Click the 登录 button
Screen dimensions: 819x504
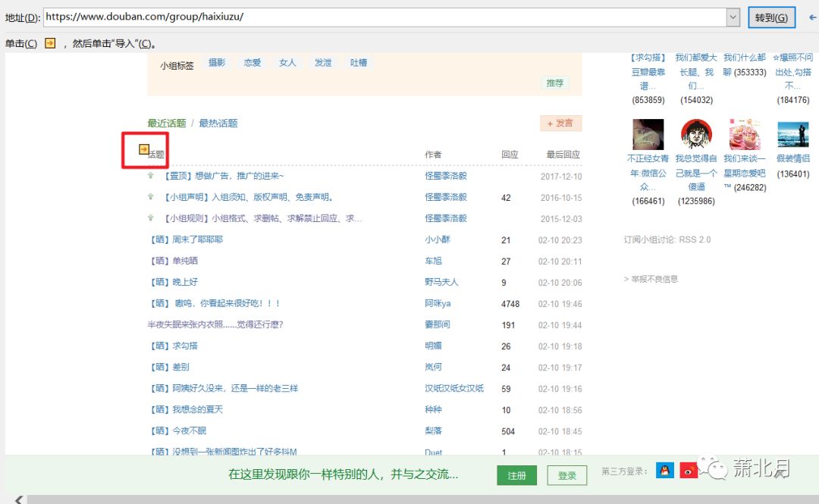(567, 475)
